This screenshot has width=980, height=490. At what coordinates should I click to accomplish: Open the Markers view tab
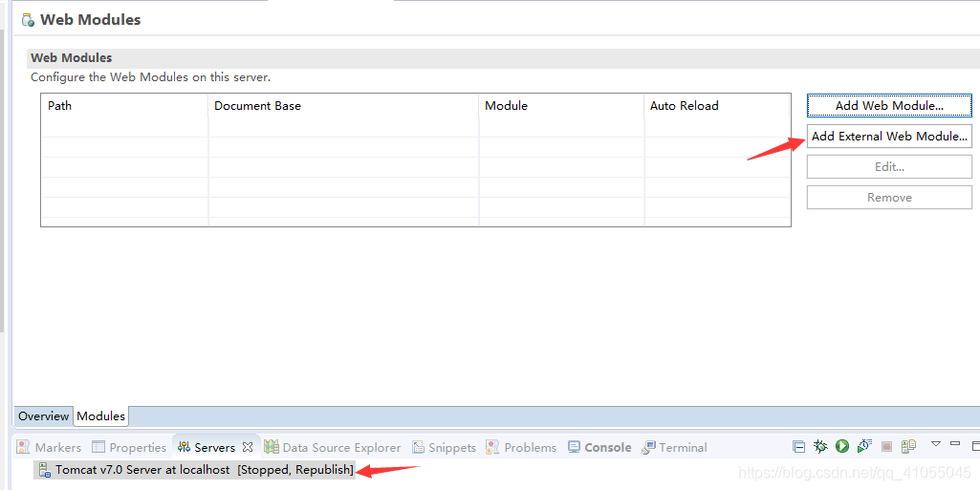pos(50,447)
